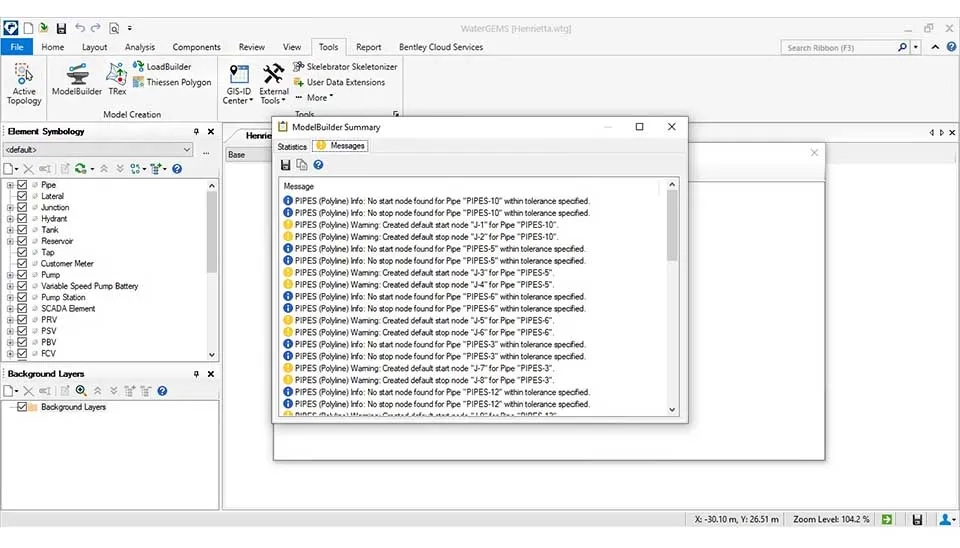Launch the TRex terrain extractor
This screenshot has width=960, height=548.
click(x=117, y=78)
